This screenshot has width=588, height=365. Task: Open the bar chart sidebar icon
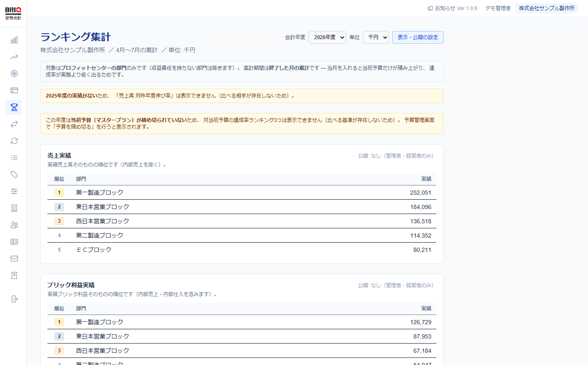(14, 40)
